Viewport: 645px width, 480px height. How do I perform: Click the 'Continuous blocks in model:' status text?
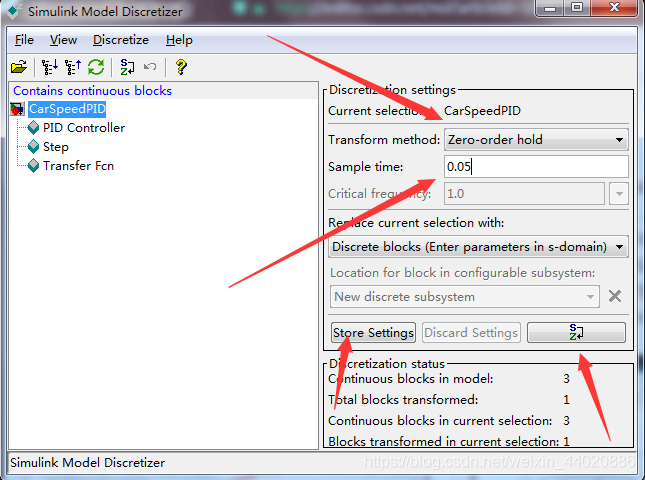pos(411,378)
